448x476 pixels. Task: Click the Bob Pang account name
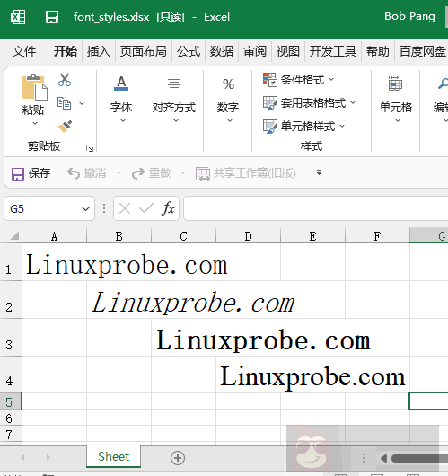(409, 16)
